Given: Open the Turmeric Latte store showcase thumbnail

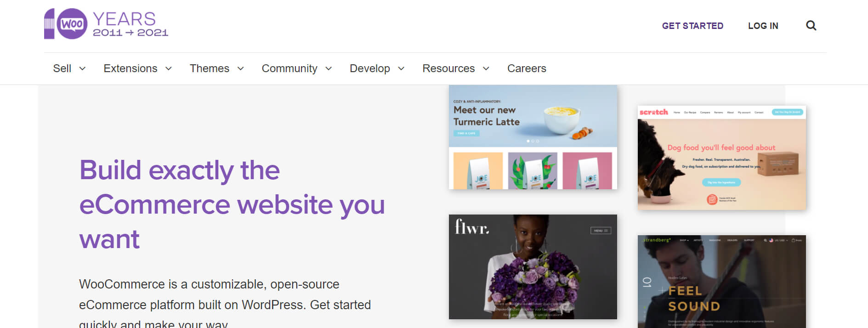Looking at the screenshot, I should (x=533, y=137).
